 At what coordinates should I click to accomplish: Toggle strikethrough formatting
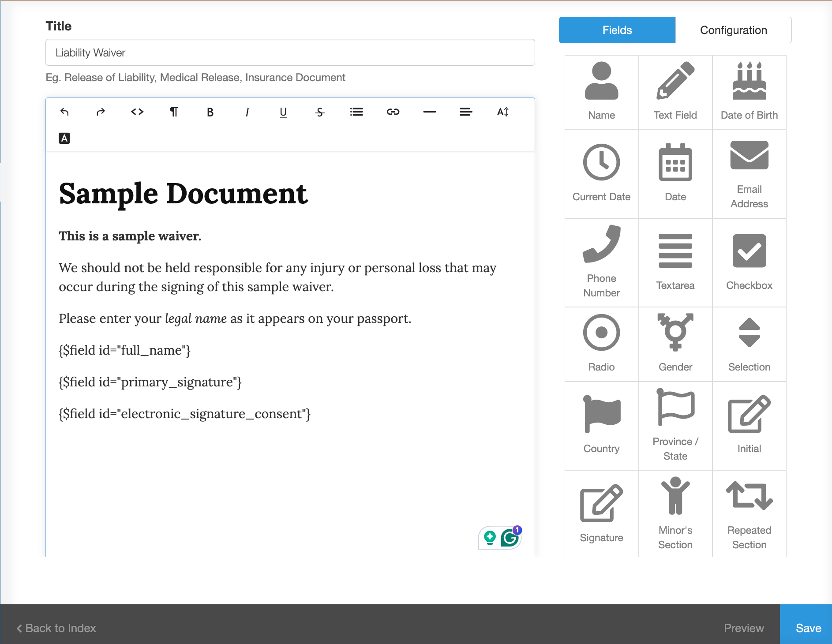click(x=320, y=112)
